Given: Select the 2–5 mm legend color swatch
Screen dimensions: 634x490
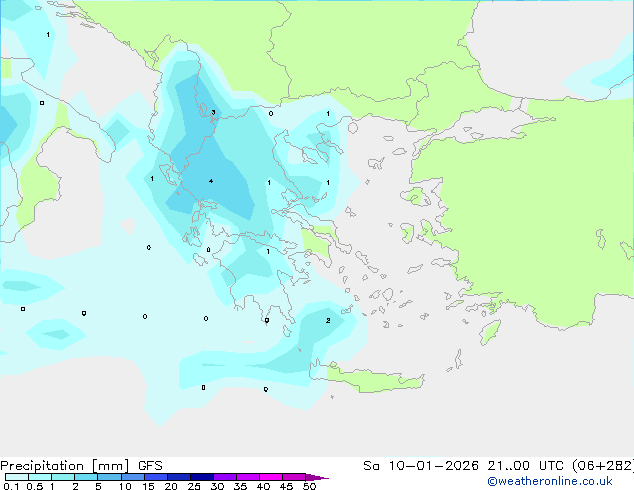Looking at the screenshot, I should coord(86,477).
